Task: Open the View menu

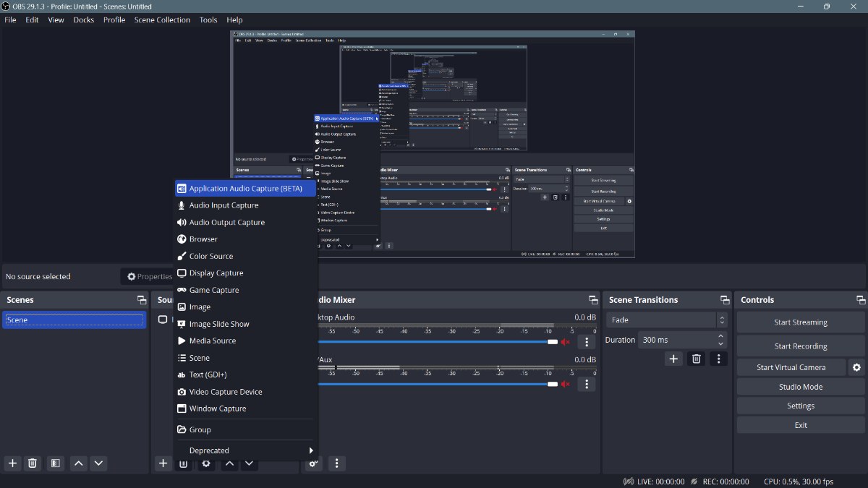Action: coord(56,20)
